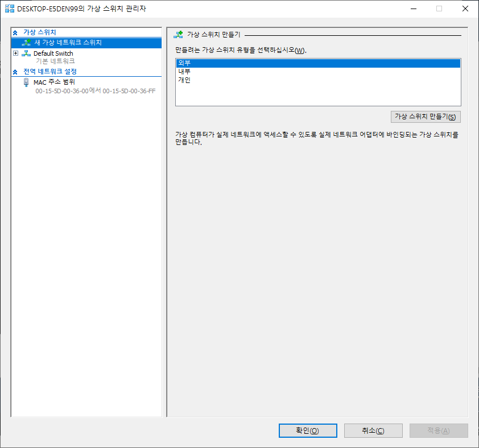Choose the 외부 switch type

317,63
